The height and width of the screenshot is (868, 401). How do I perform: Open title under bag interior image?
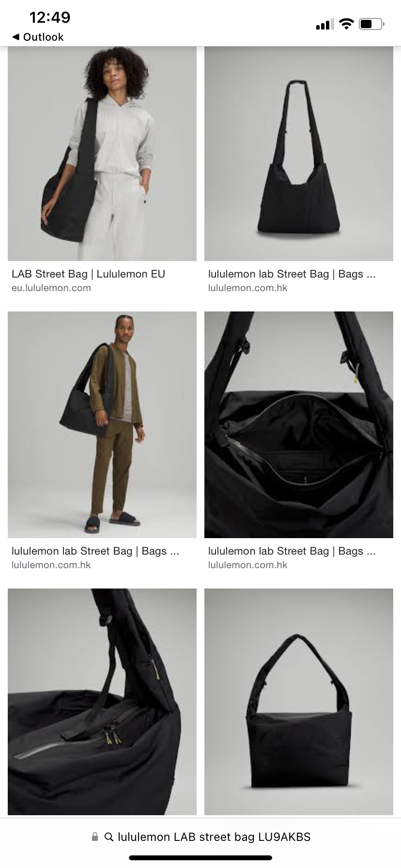click(292, 551)
